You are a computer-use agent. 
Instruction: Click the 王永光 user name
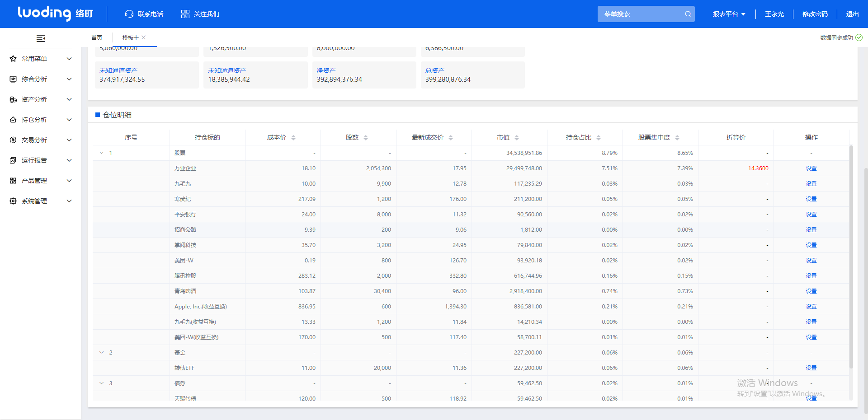tap(774, 14)
